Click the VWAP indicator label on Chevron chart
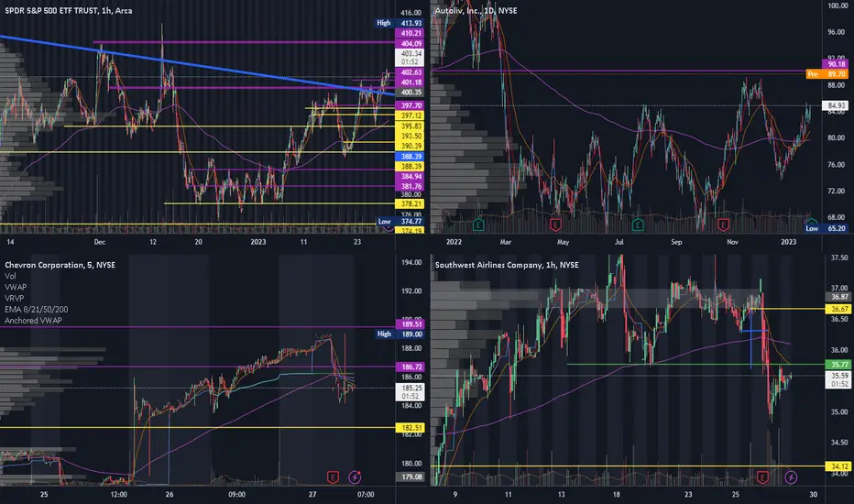854x504 pixels. click(x=16, y=287)
